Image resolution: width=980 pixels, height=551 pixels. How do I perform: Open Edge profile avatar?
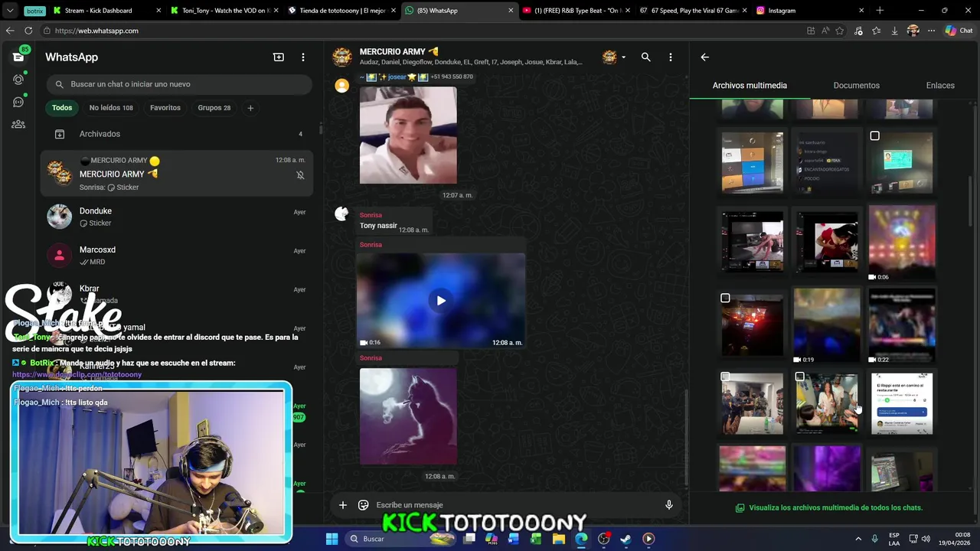point(913,31)
